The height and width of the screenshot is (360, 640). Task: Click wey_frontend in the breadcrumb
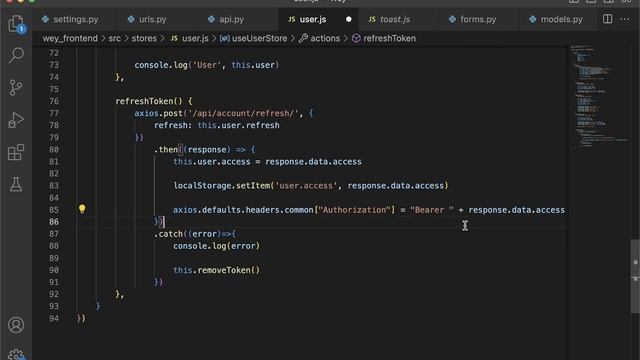coord(70,38)
